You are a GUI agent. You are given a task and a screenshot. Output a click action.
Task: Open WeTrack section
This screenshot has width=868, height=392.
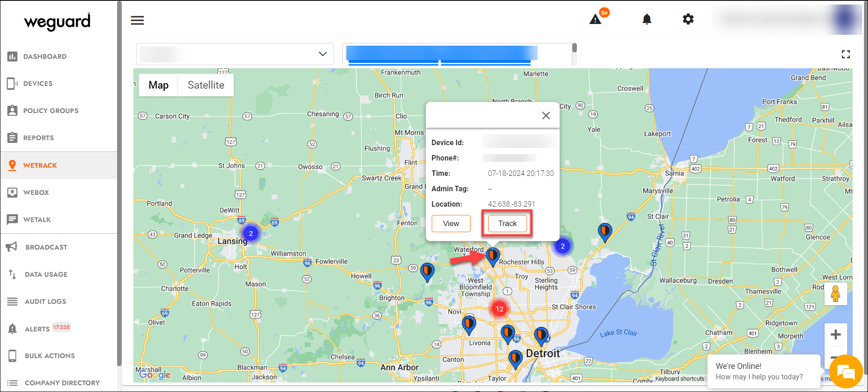click(x=40, y=165)
